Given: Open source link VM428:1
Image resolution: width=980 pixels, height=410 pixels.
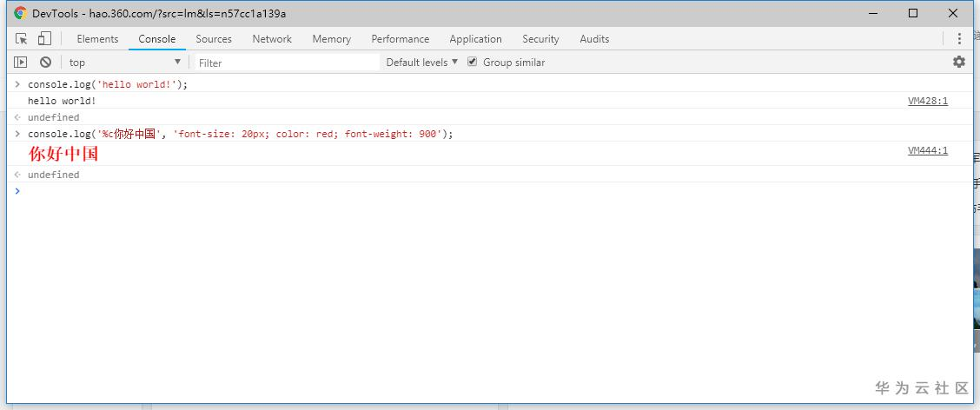Looking at the screenshot, I should (928, 101).
